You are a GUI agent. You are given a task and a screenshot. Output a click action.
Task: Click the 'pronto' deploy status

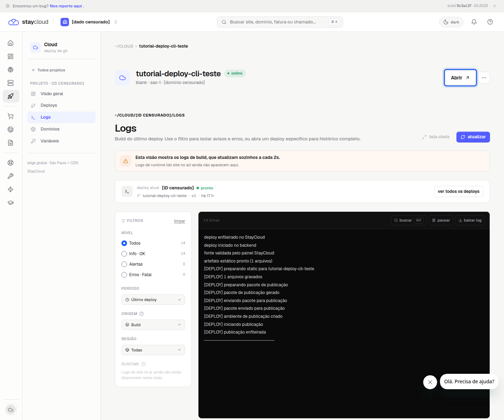[205, 188]
